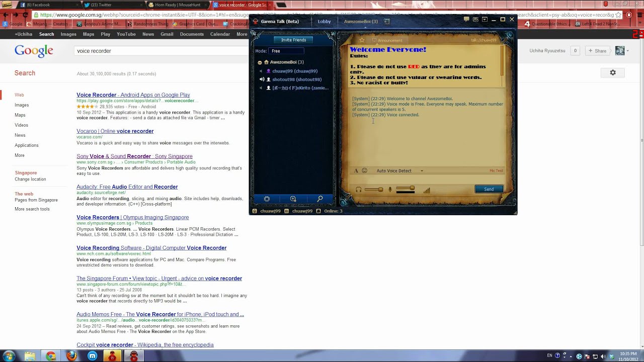Click the headphone output icon
644x362 pixels.
click(358, 190)
